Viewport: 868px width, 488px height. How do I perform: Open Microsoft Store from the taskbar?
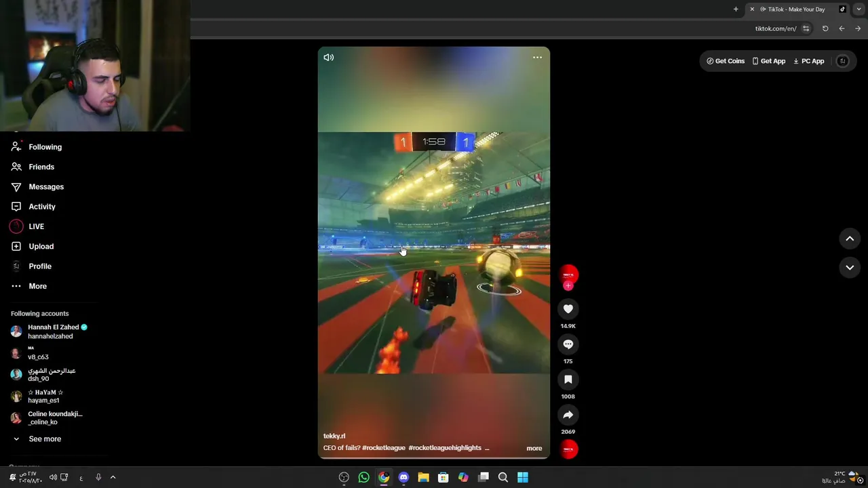click(x=443, y=477)
